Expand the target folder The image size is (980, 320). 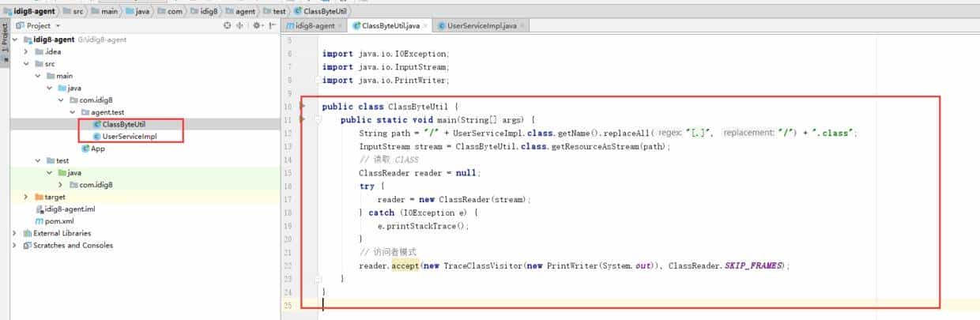tap(26, 197)
